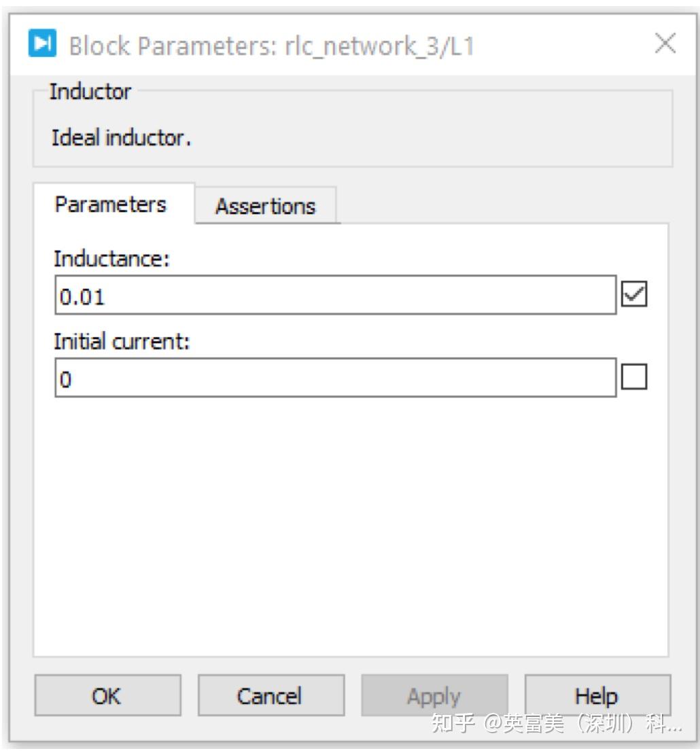Click empty area of the Parameters panel
This screenshot has height=753, width=700.
pos(350,523)
